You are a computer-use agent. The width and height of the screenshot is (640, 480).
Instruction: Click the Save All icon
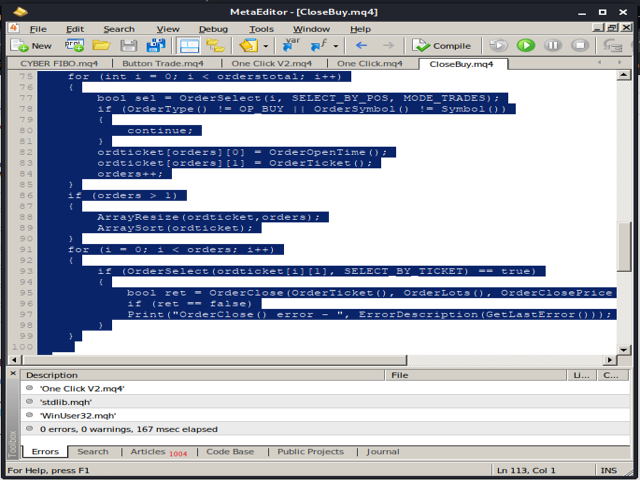tap(156, 45)
